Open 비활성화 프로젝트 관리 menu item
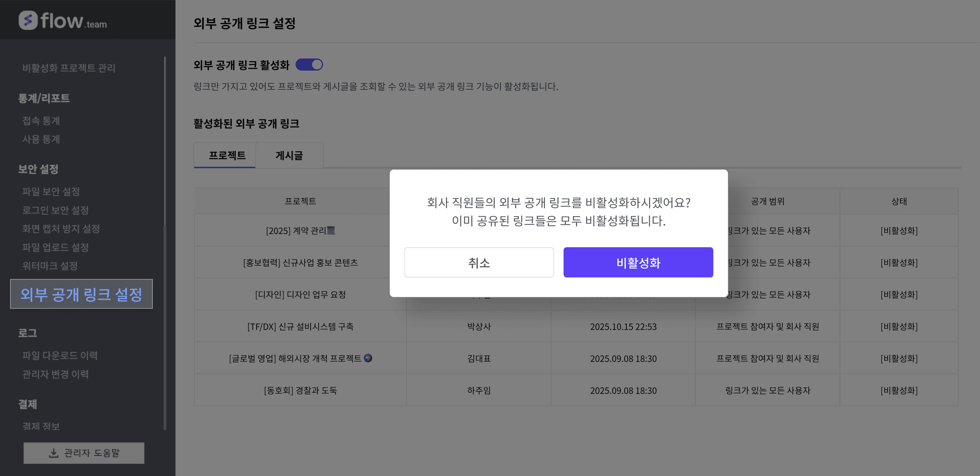 69,68
